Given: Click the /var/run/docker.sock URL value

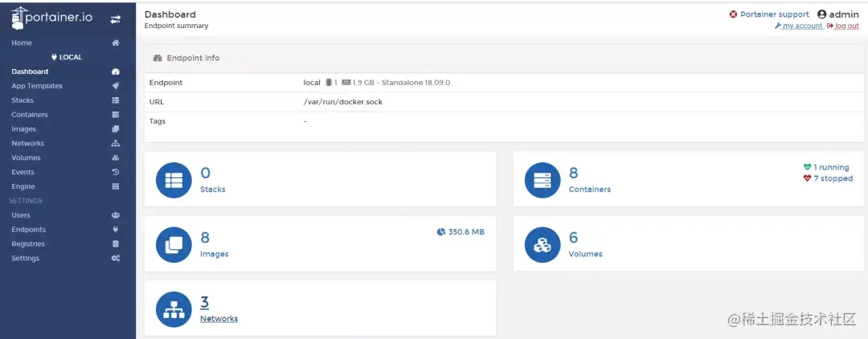Looking at the screenshot, I should click(342, 102).
